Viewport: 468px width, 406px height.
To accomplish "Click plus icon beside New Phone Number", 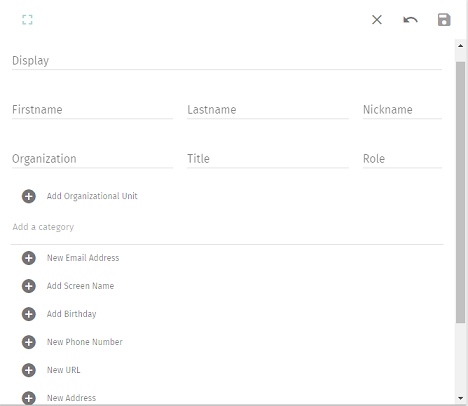I will pos(29,342).
